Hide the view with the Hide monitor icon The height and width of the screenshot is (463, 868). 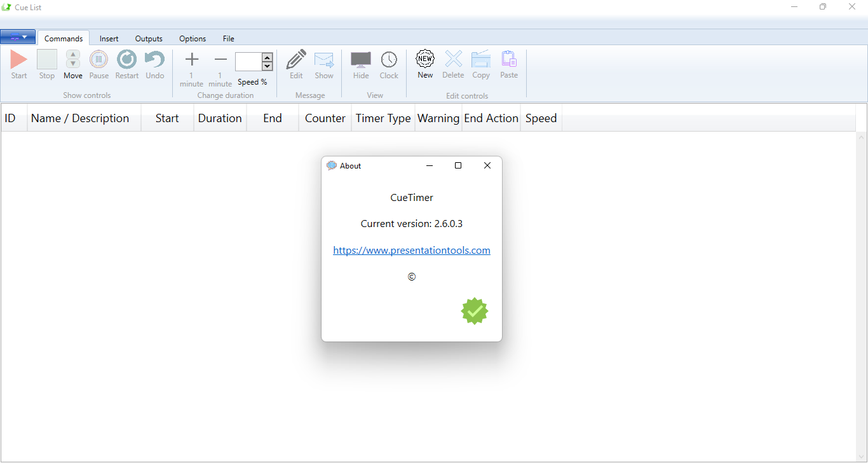coord(361,60)
